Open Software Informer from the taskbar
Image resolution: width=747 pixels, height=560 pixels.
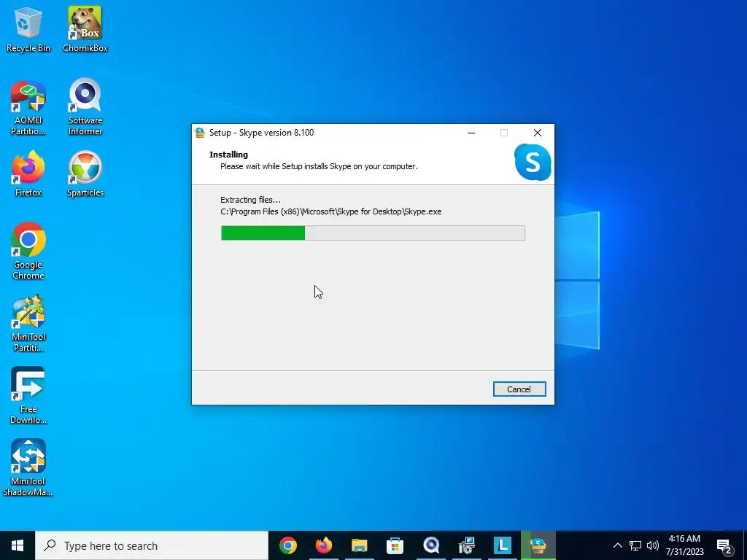coord(430,545)
